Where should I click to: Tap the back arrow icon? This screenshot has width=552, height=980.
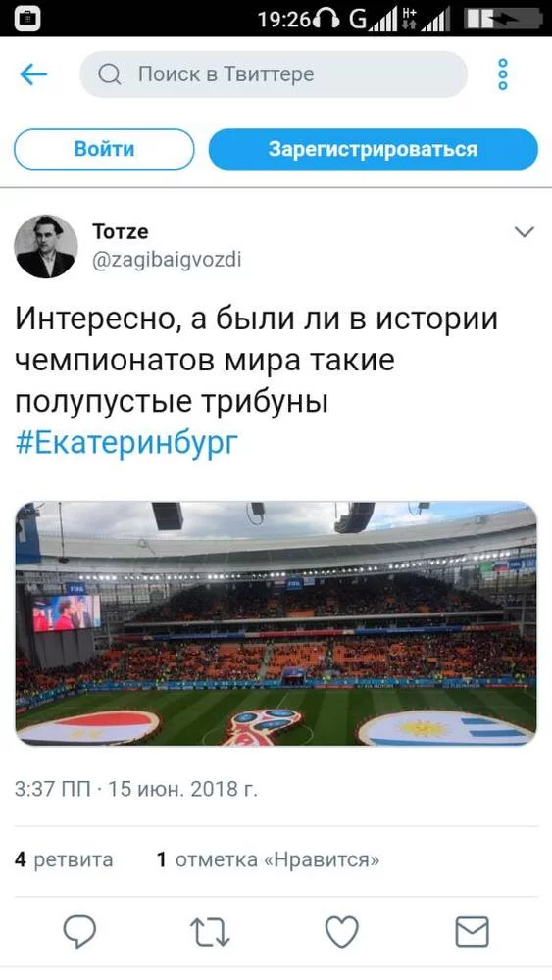click(x=33, y=75)
